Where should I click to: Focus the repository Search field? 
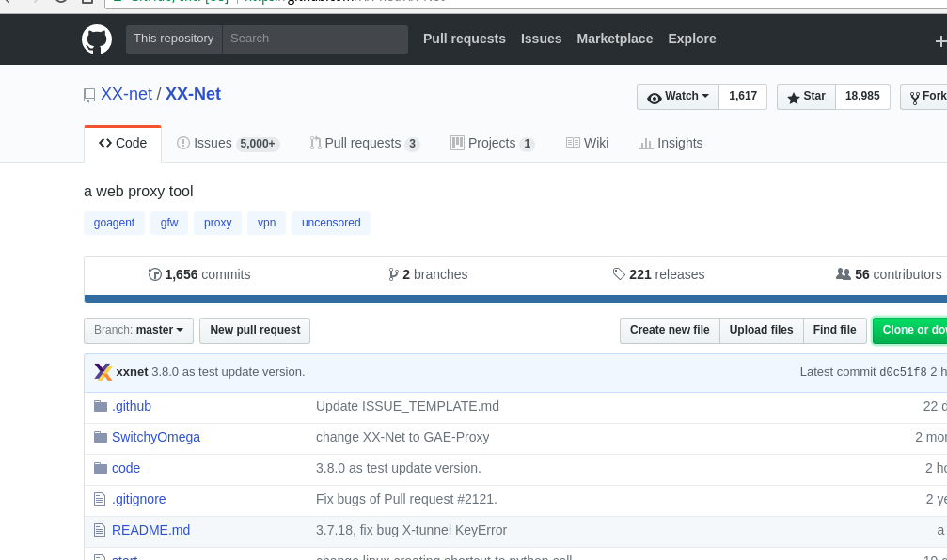click(x=315, y=39)
